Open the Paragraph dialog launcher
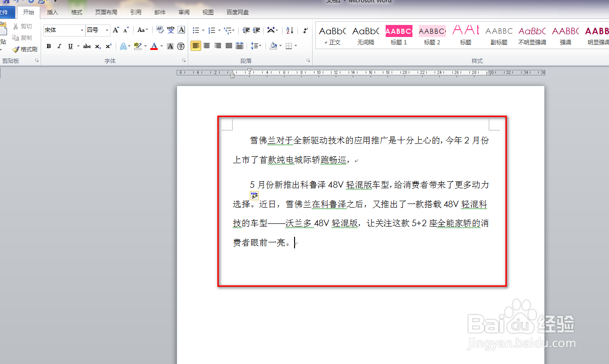Image resolution: width=609 pixels, height=364 pixels. tap(308, 61)
